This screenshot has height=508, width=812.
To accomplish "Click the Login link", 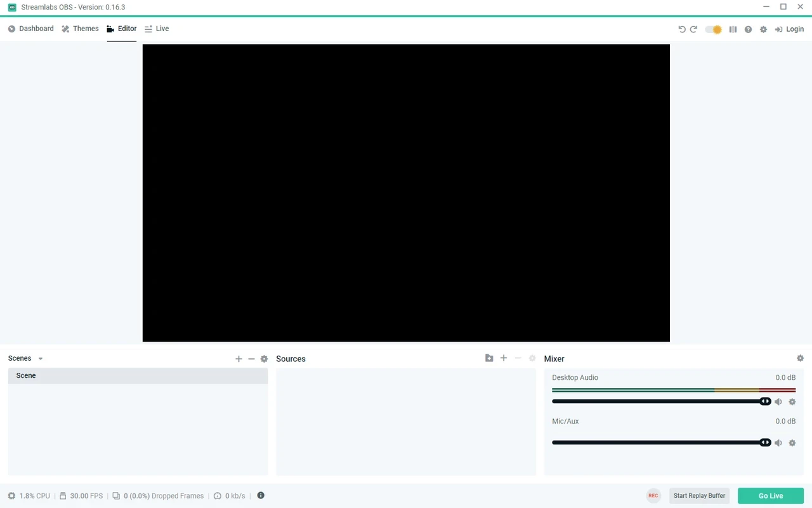I will click(x=789, y=29).
